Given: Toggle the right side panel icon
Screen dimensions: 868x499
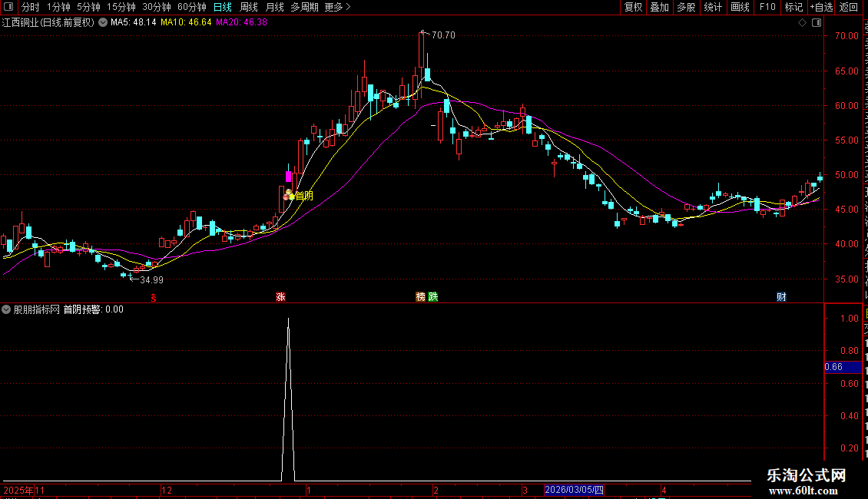Looking at the screenshot, I should coord(817,23).
